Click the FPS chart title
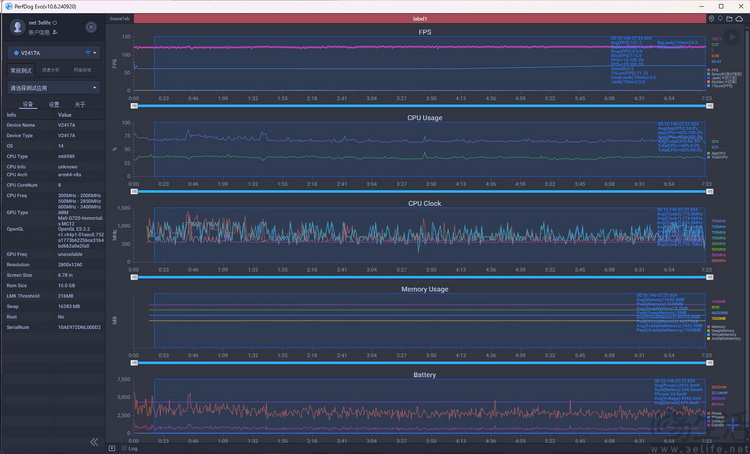The width and height of the screenshot is (750, 454). click(x=425, y=32)
